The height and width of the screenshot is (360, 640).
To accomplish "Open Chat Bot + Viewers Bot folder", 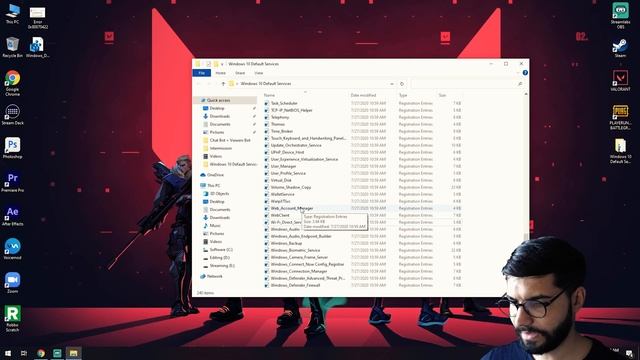I will [230, 140].
